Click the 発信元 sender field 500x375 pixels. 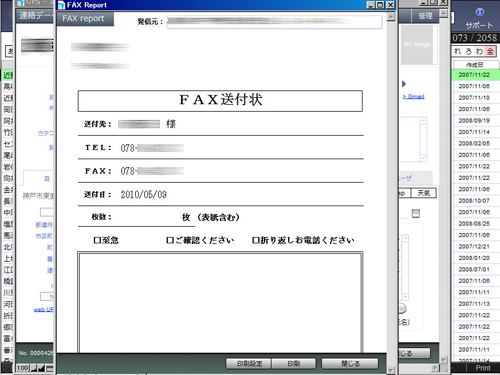274,22
